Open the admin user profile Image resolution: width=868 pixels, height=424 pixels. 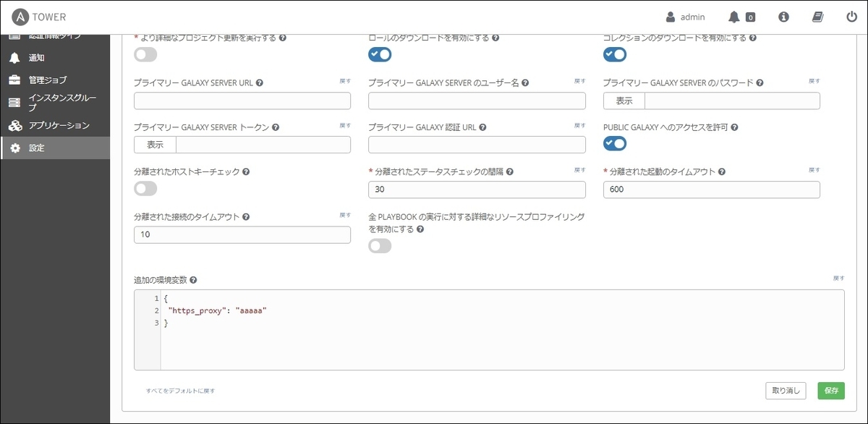(685, 17)
